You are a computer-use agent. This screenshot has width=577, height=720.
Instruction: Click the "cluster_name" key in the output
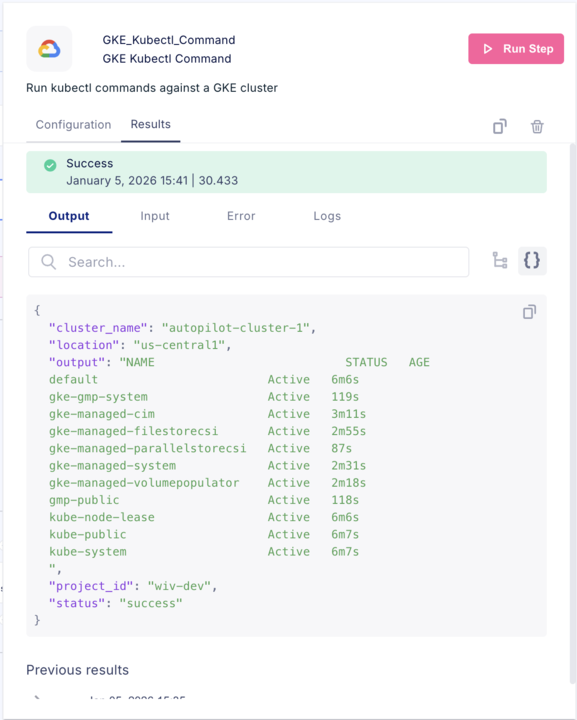pyautogui.click(x=98, y=328)
